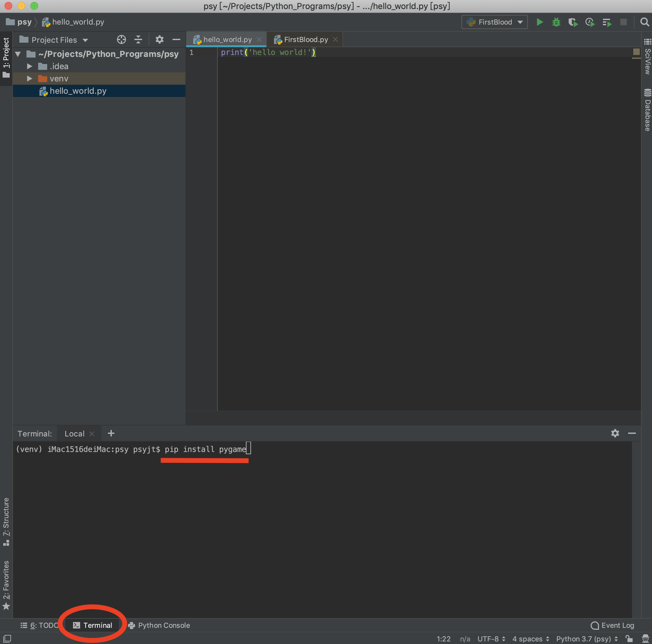Open Project view settings gear
This screenshot has height=644, width=652.
point(159,39)
